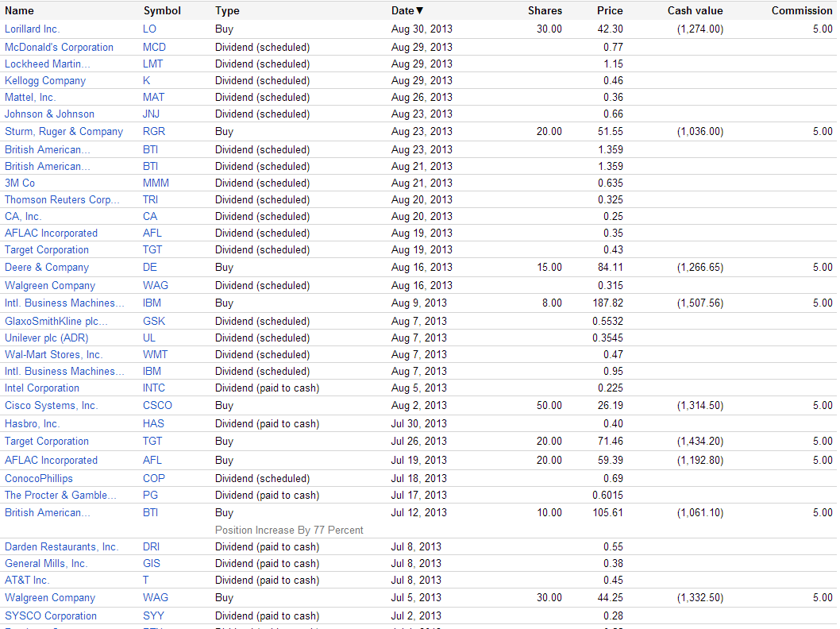Image resolution: width=840 pixels, height=629 pixels.
Task: Open Thomson Reuters Corp... link
Action: [x=62, y=199]
